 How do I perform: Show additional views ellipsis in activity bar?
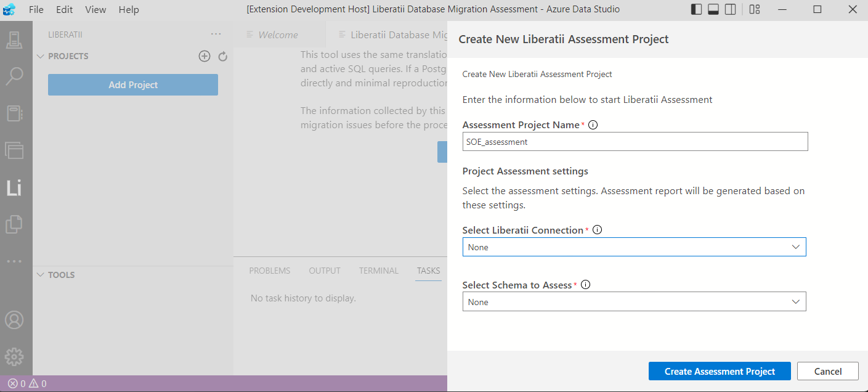click(14, 261)
